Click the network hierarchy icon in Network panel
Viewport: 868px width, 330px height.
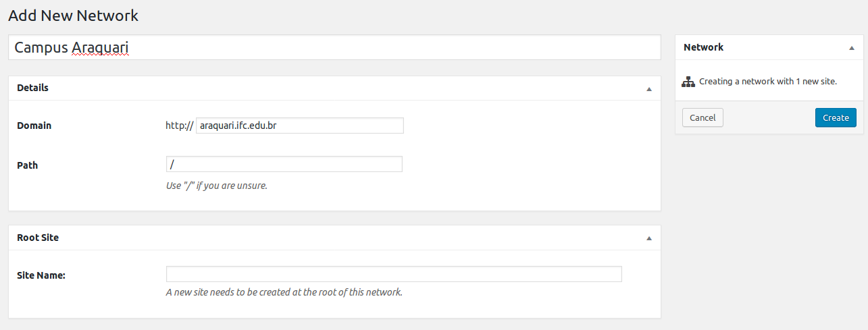point(688,82)
